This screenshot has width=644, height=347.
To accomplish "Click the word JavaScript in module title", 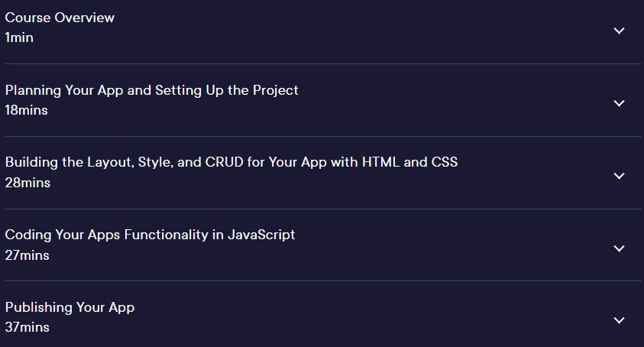I will (261, 235).
